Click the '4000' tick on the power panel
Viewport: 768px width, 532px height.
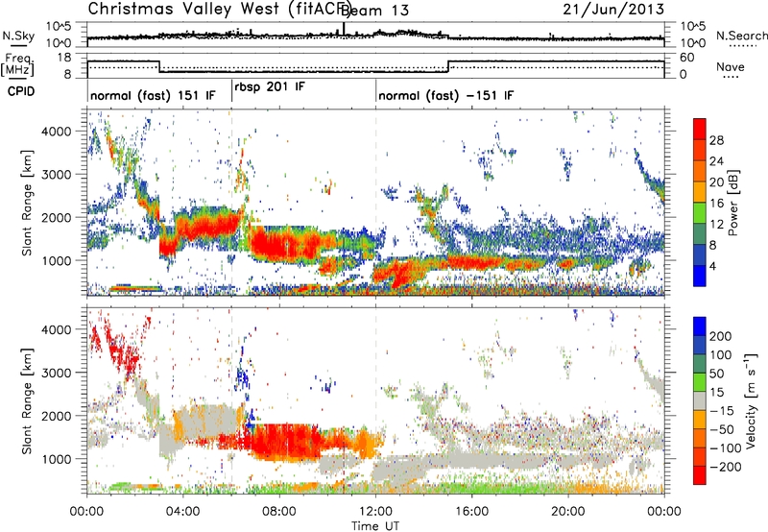(57, 132)
